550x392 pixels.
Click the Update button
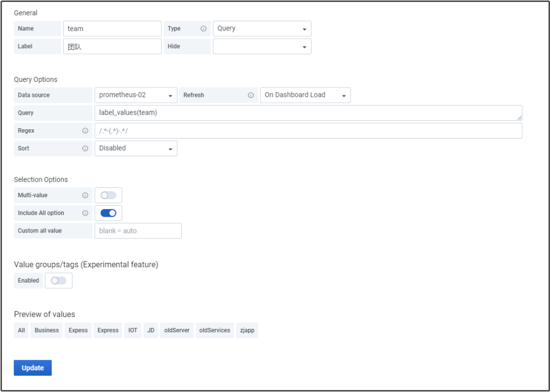[x=33, y=368]
